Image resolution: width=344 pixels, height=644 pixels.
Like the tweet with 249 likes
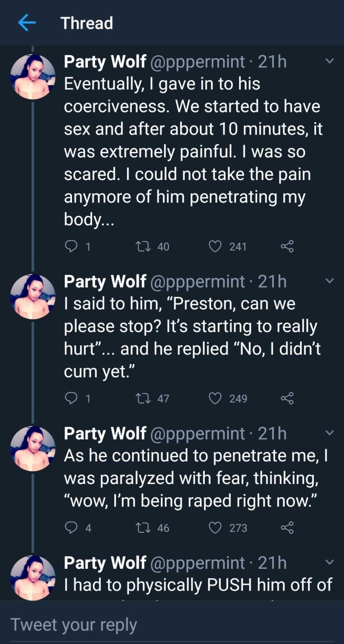[x=215, y=398]
